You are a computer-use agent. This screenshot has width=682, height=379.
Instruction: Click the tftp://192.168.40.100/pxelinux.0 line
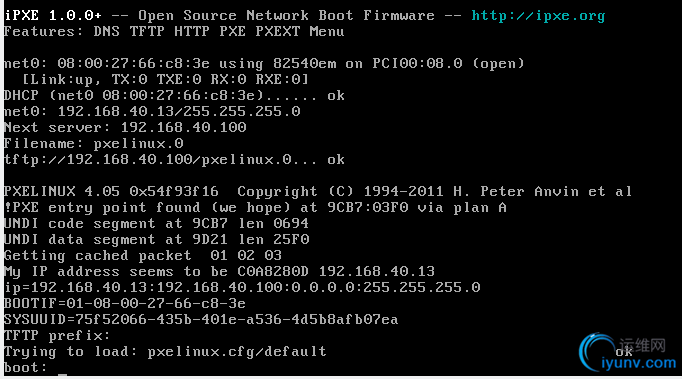click(x=174, y=160)
